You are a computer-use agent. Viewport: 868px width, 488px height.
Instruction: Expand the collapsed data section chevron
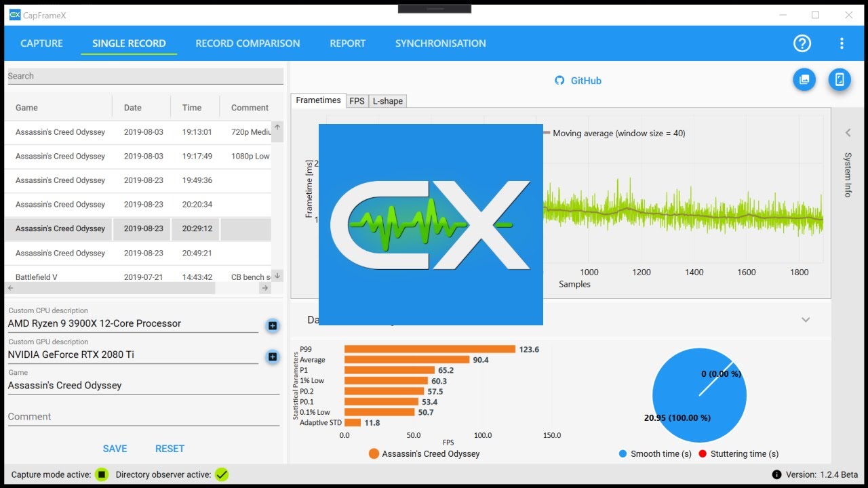point(806,320)
